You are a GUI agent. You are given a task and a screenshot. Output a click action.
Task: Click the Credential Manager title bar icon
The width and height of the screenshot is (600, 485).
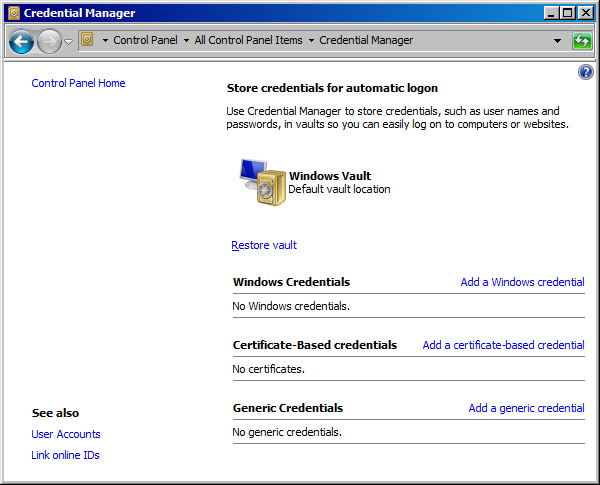13,13
